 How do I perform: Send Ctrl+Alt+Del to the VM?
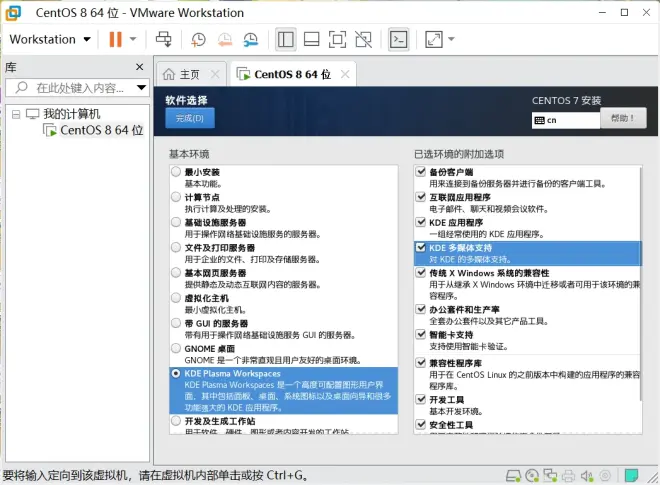coord(163,40)
